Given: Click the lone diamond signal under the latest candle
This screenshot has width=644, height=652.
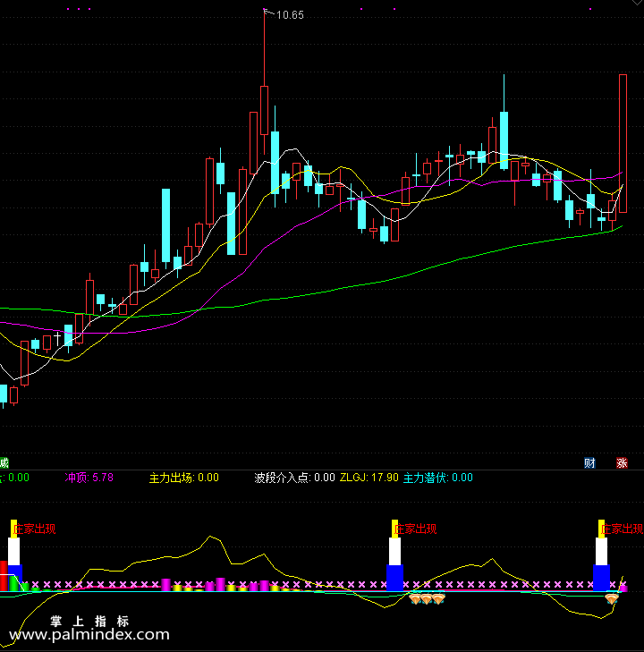Looking at the screenshot, I should coord(612,598).
